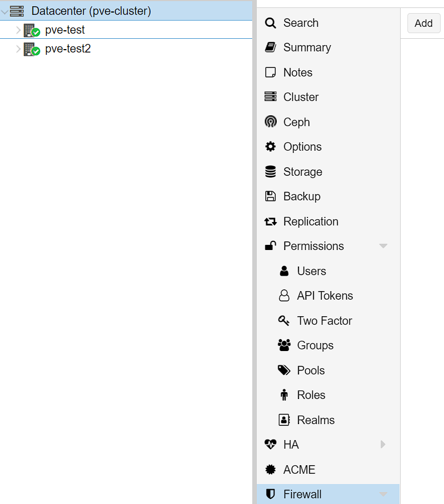Select Datacenter (pve-cluster) in tree
The width and height of the screenshot is (444, 504).
tap(91, 11)
